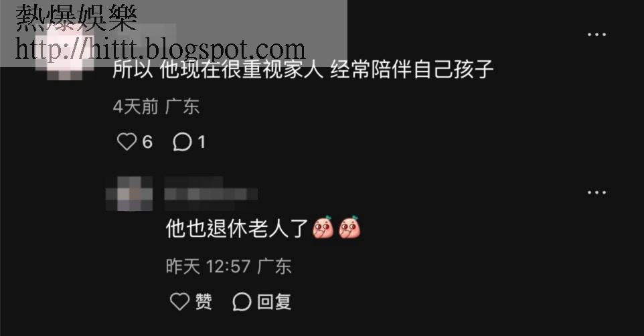Click the reply count 1
Viewport: 644px width, 336px height.
coord(202,142)
